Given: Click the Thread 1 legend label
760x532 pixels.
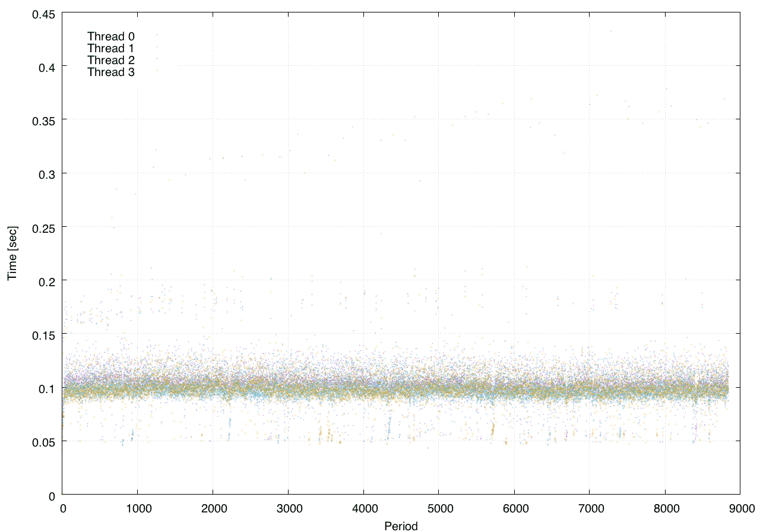Looking at the screenshot, I should [x=111, y=48].
